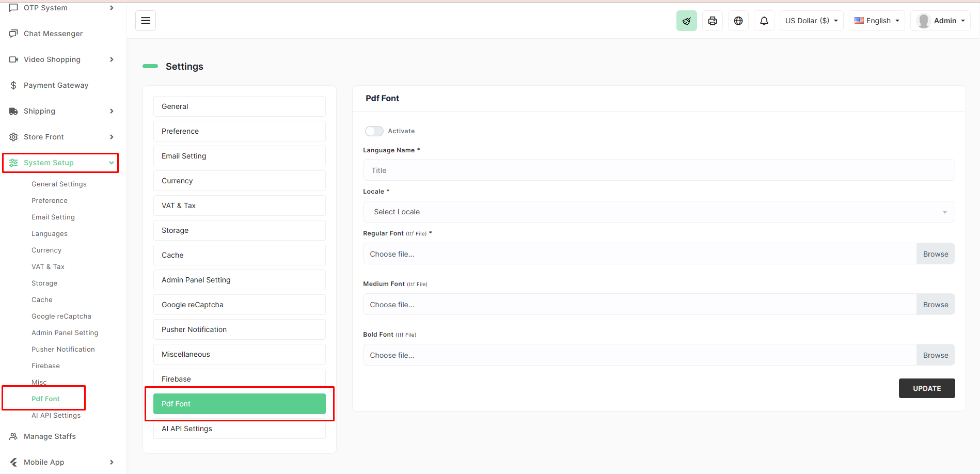Toggle the Activate switch for Pdf Font
Screen dimensions: 980x474
pyautogui.click(x=374, y=131)
